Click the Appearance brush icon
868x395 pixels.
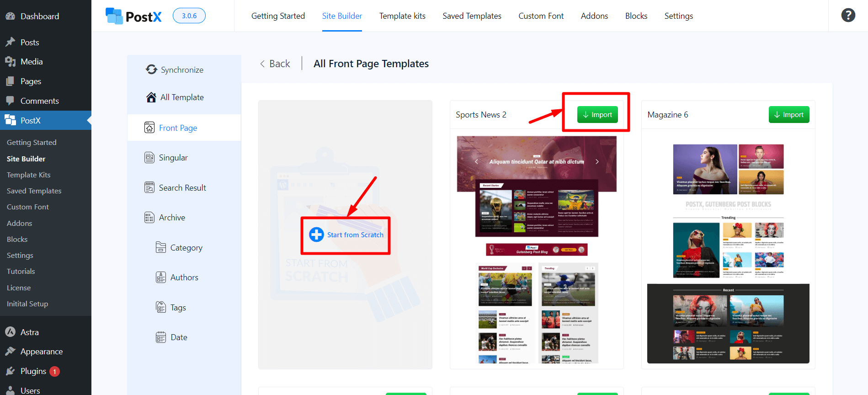point(11,352)
